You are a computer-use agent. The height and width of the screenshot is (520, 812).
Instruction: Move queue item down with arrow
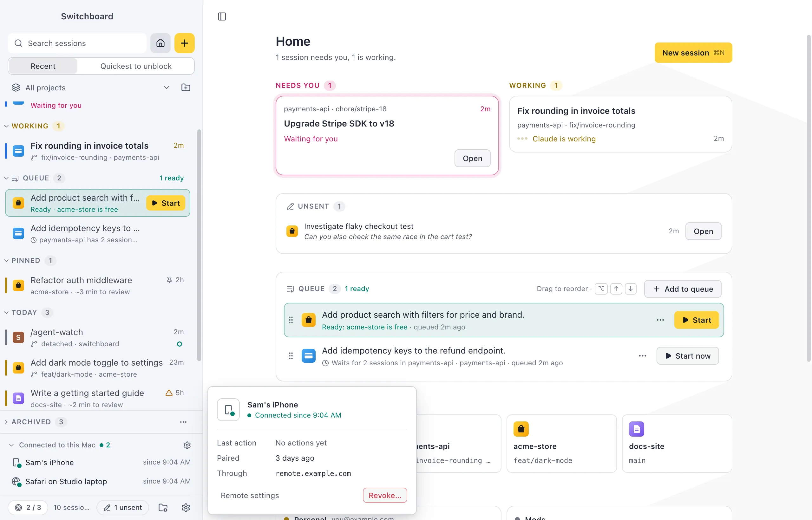point(631,289)
